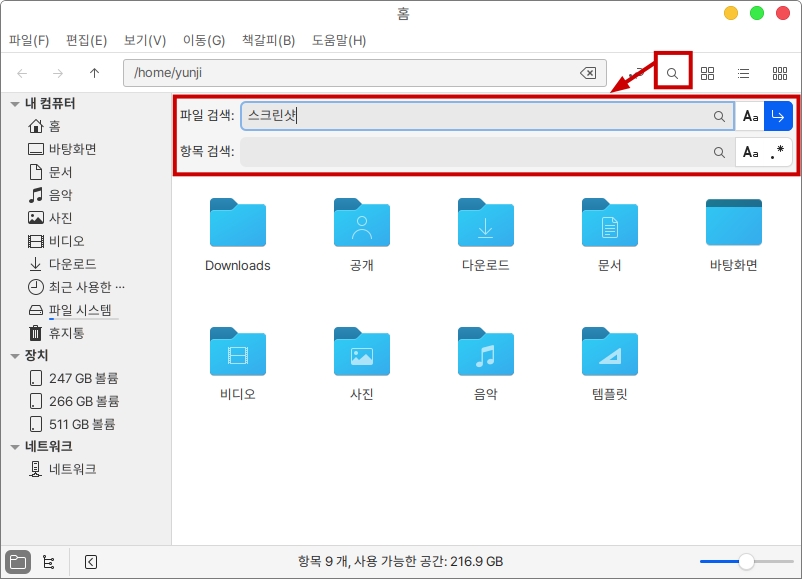Switch to compact view mode
Screen dimensions: 802x579
[779, 73]
